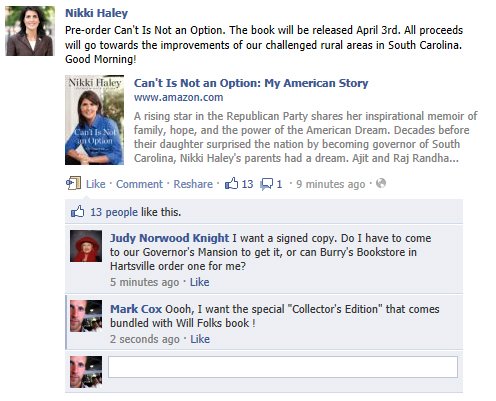Click the Nikki Haley name link
This screenshot has height=401, width=496.
[x=96, y=13]
